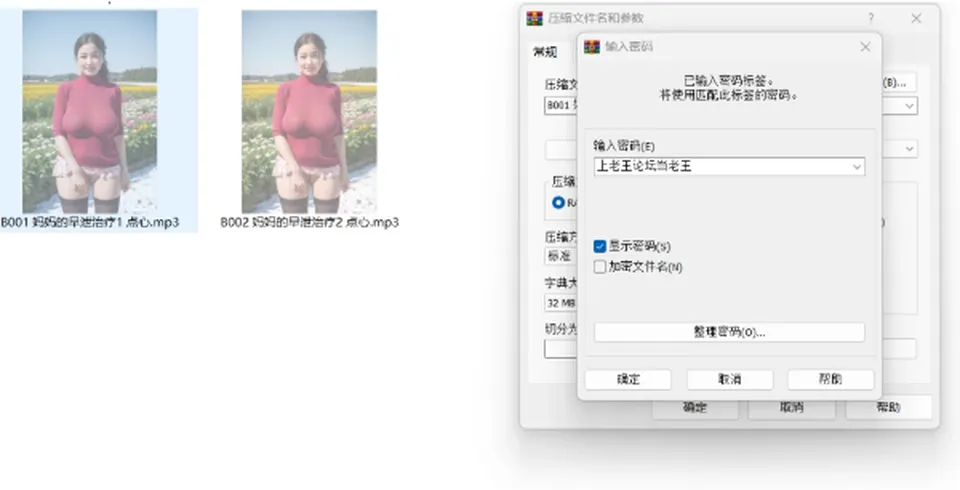The width and height of the screenshot is (960, 490).
Task: Open the 标准 compression method dropdown
Action: (561, 256)
